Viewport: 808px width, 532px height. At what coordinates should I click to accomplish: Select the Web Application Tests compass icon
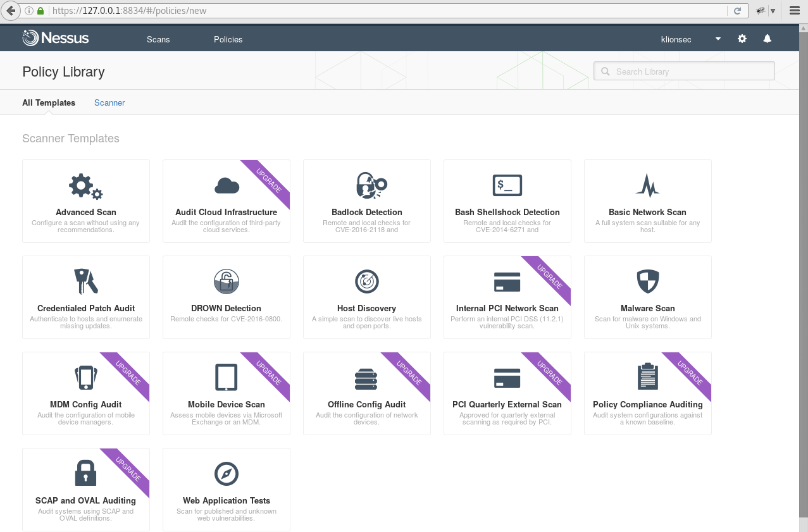(226, 473)
